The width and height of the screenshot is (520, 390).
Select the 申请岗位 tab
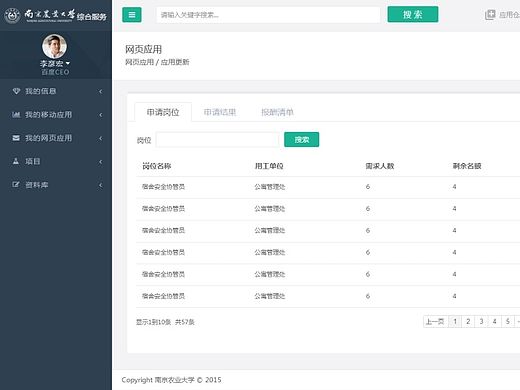pyautogui.click(x=163, y=112)
